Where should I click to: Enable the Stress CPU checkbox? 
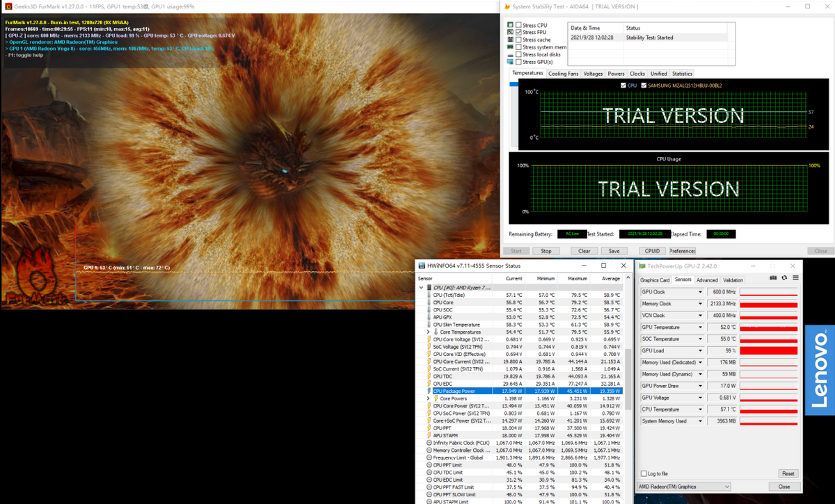518,25
